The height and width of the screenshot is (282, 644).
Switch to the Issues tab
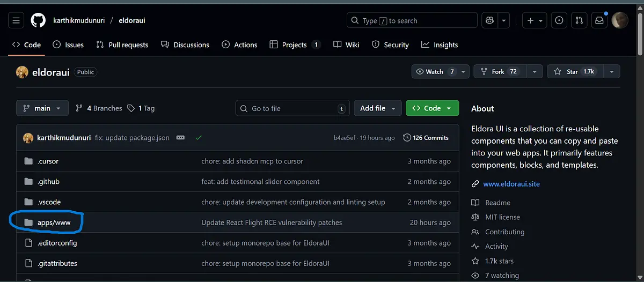click(x=68, y=45)
